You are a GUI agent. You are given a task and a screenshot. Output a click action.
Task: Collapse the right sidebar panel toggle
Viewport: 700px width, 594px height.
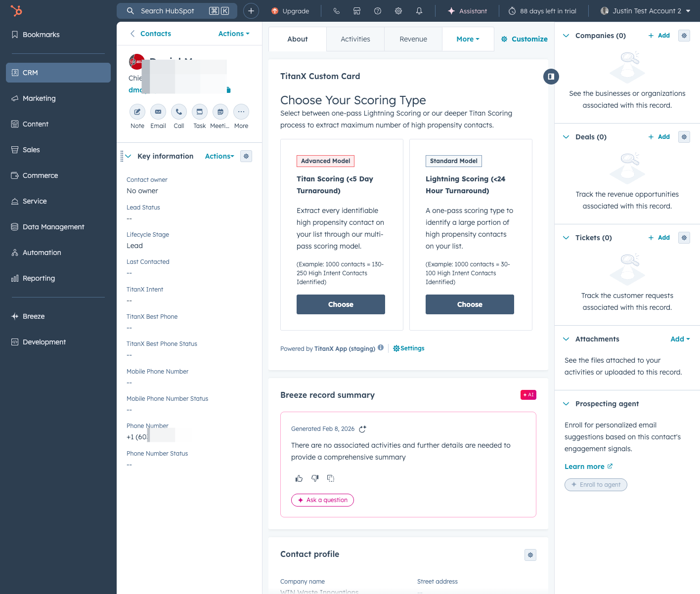coord(551,77)
